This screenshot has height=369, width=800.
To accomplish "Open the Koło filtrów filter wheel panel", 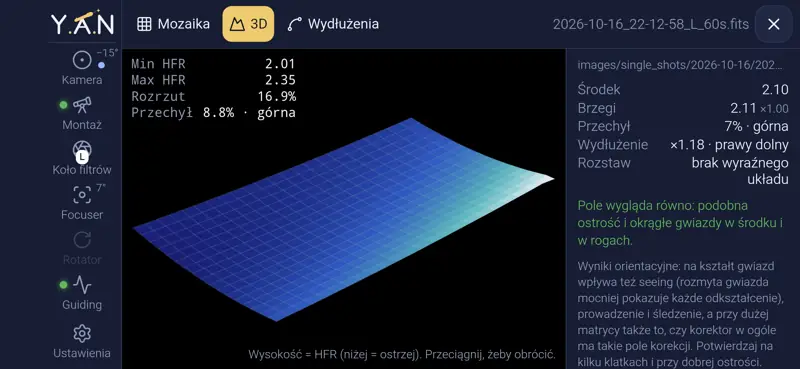I will tap(82, 158).
